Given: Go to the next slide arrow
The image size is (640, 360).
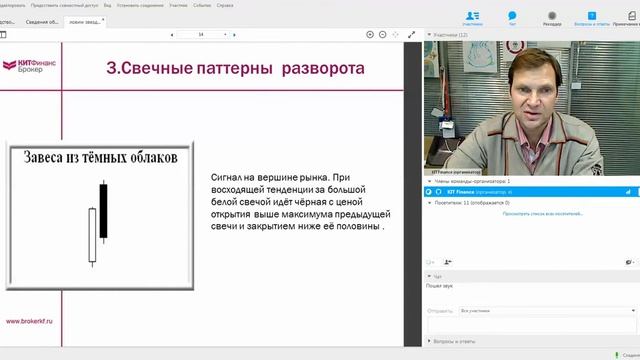Looking at the screenshot, I should tap(234, 35).
